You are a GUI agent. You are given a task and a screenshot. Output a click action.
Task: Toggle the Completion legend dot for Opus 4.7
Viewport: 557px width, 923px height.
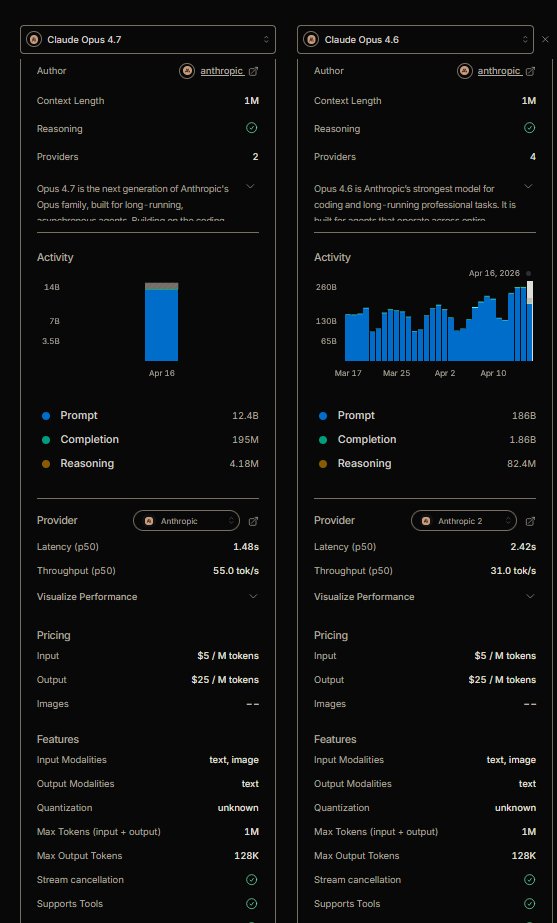tap(46, 440)
